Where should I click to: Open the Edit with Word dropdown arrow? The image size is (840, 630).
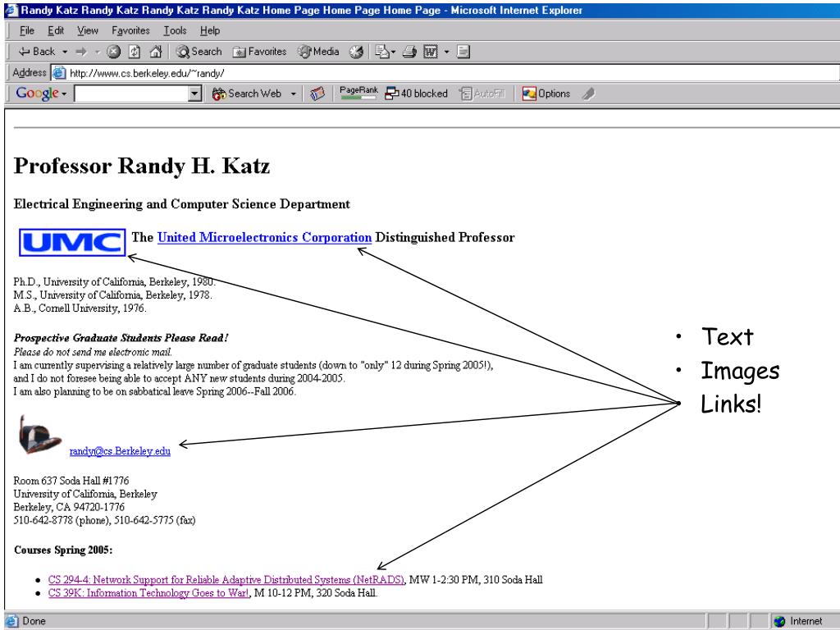pos(446,52)
